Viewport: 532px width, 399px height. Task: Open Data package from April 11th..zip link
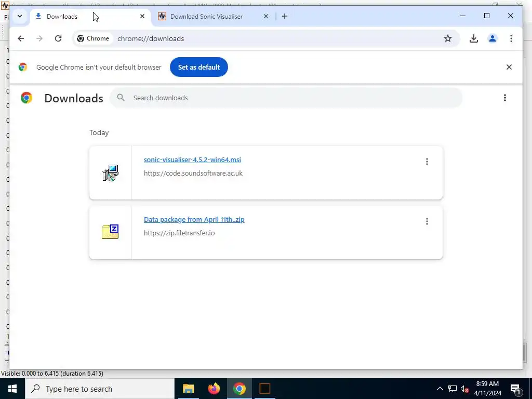click(194, 220)
